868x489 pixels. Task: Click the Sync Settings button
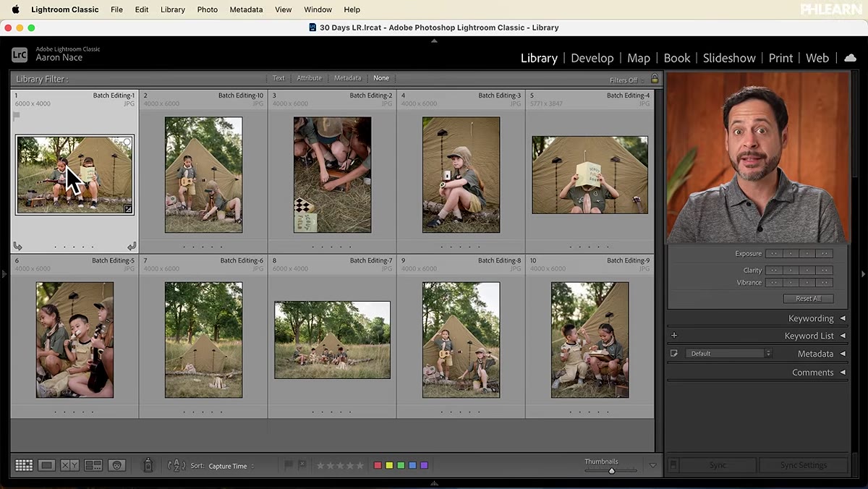tap(803, 465)
